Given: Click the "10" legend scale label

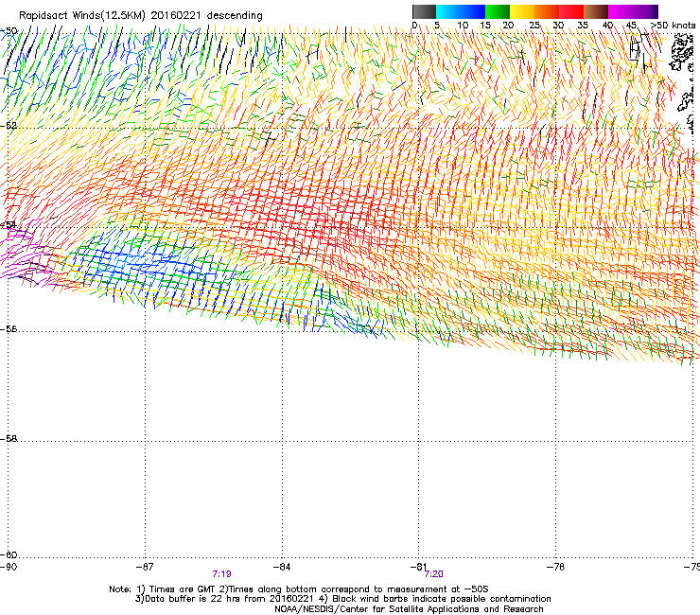Looking at the screenshot, I should (463, 26).
